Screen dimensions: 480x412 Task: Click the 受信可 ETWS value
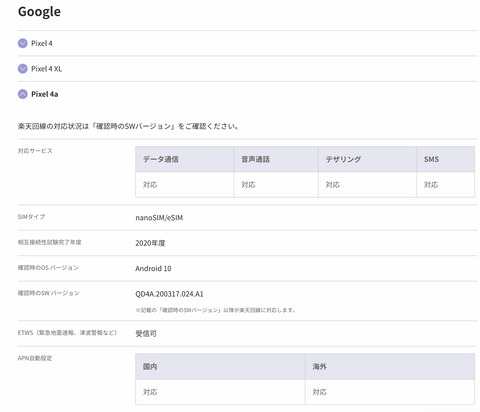(146, 333)
